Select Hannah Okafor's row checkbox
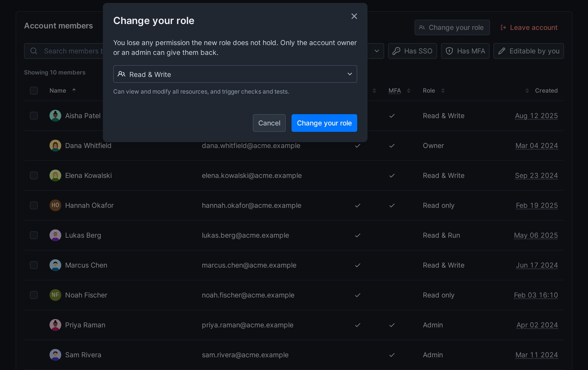 click(34, 205)
